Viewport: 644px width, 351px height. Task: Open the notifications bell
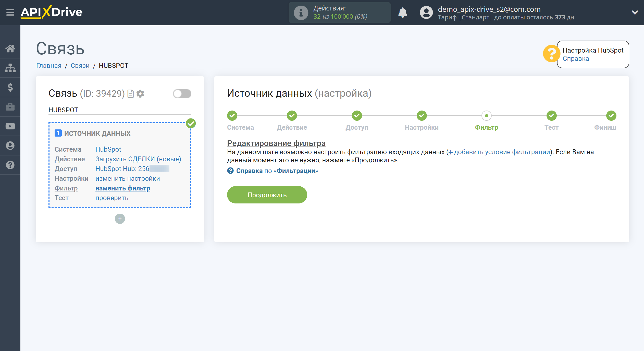pos(403,13)
